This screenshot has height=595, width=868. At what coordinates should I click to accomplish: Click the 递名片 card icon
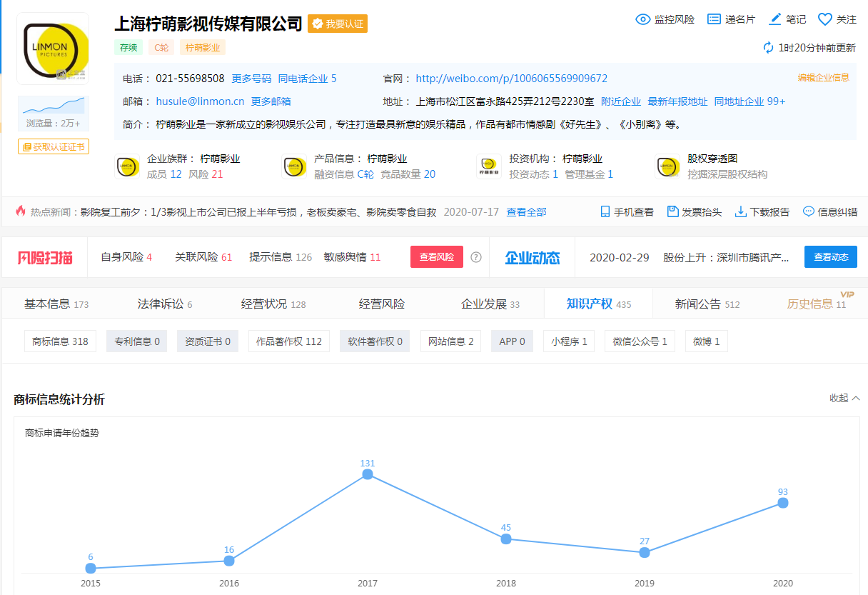click(714, 19)
